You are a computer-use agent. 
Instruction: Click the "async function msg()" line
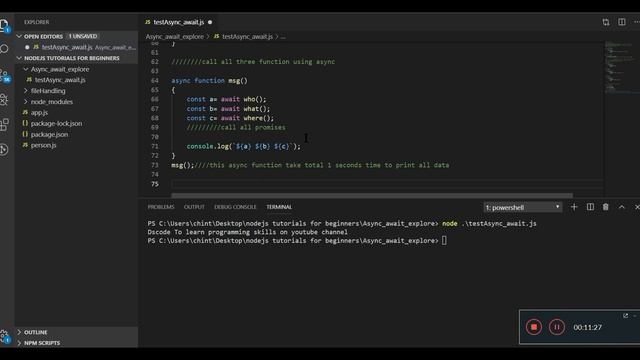tap(209, 80)
